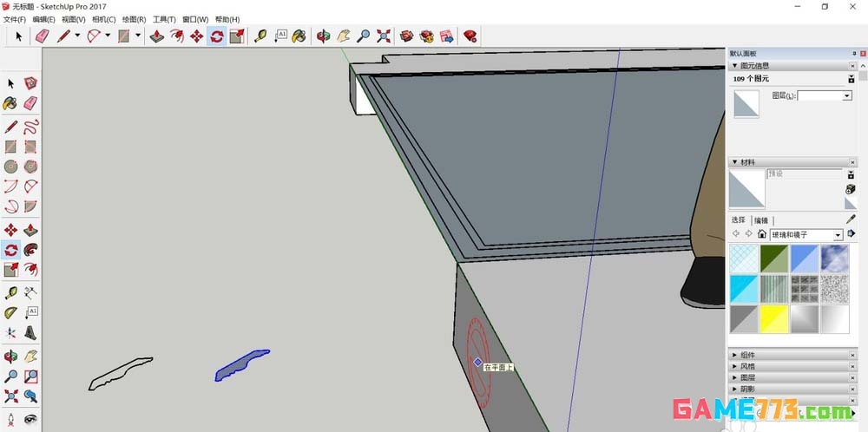Pick the Protractor tool in left toolbar

click(x=10, y=312)
